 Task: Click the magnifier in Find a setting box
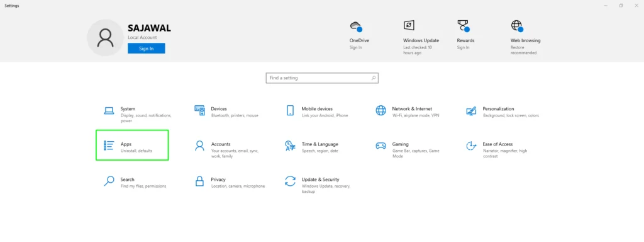click(x=374, y=78)
